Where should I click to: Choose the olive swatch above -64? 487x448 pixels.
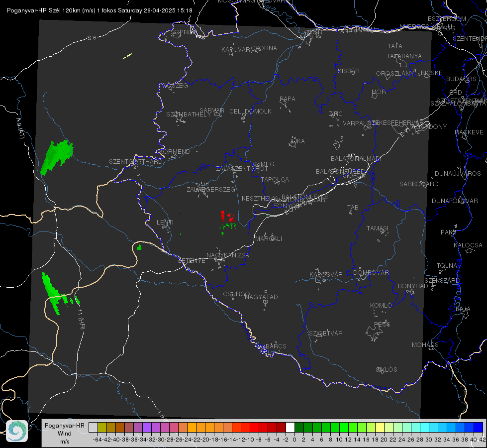tap(102, 427)
